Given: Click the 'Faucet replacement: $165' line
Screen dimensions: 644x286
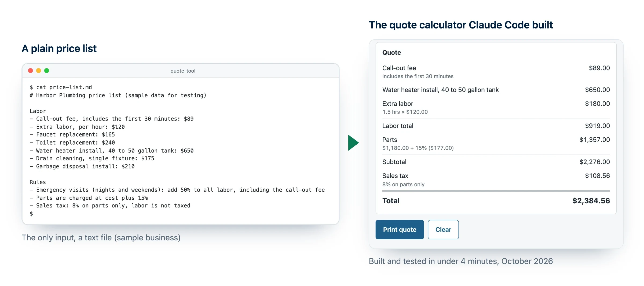Looking at the screenshot, I should click(72, 135).
